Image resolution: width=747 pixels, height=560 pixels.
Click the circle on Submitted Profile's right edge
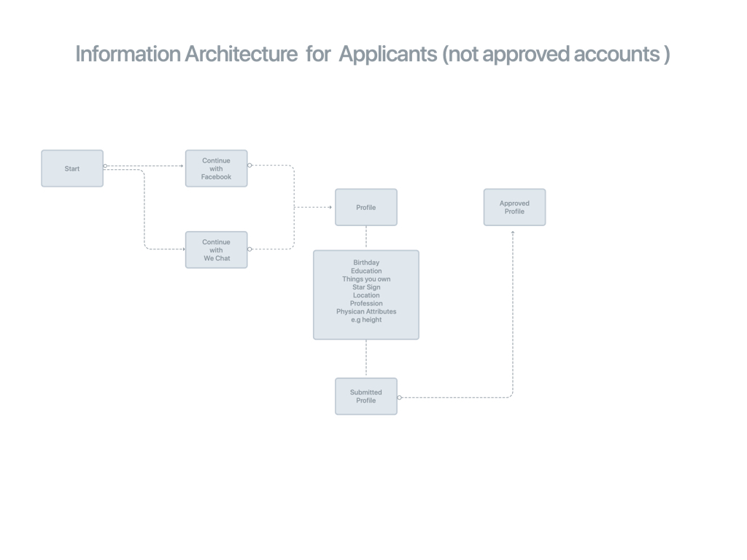click(400, 397)
